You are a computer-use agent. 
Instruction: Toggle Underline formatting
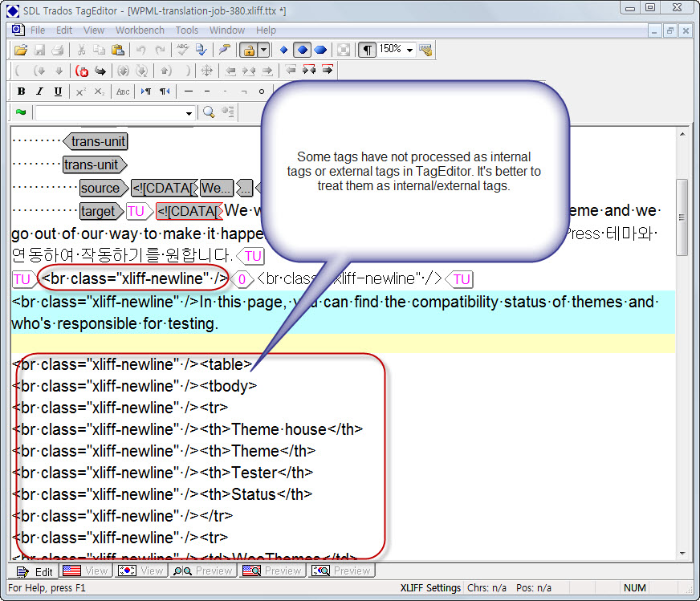click(58, 91)
